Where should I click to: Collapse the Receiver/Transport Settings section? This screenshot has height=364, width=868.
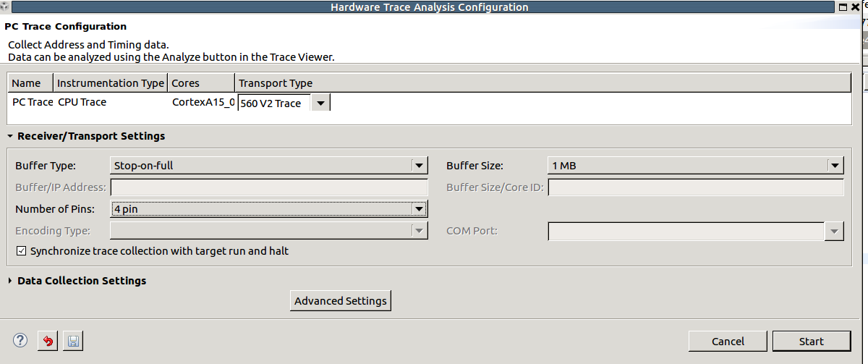(x=11, y=136)
